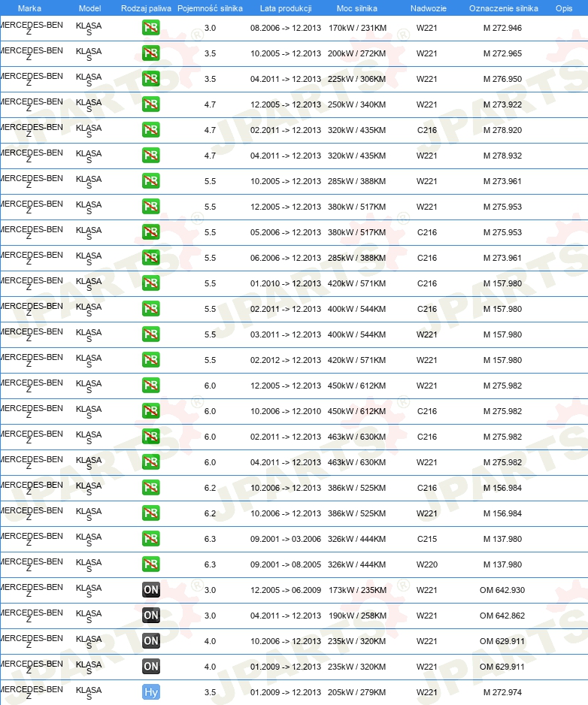The width and height of the screenshot is (588, 705).
Task: Click the Moc silnika column header
Action: tap(356, 8)
